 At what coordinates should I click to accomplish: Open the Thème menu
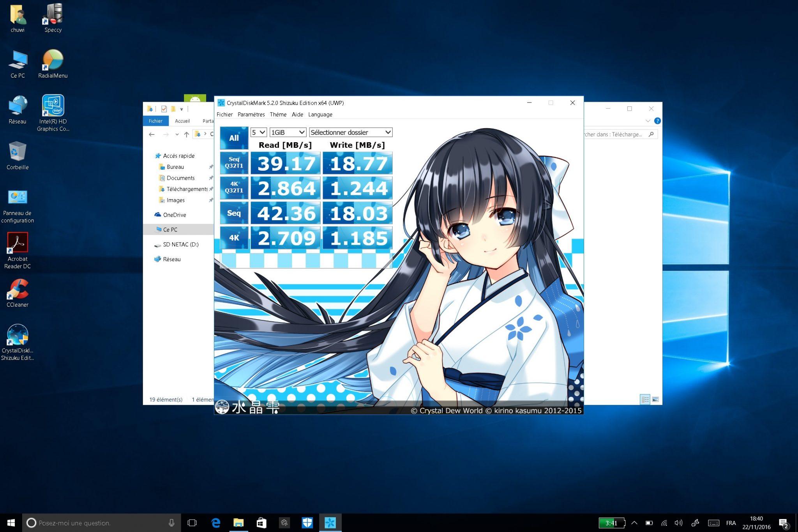tap(278, 115)
